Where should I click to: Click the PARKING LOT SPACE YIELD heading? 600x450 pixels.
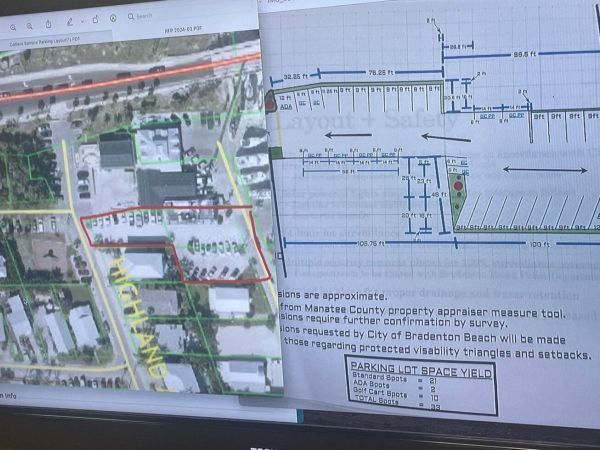click(421, 370)
